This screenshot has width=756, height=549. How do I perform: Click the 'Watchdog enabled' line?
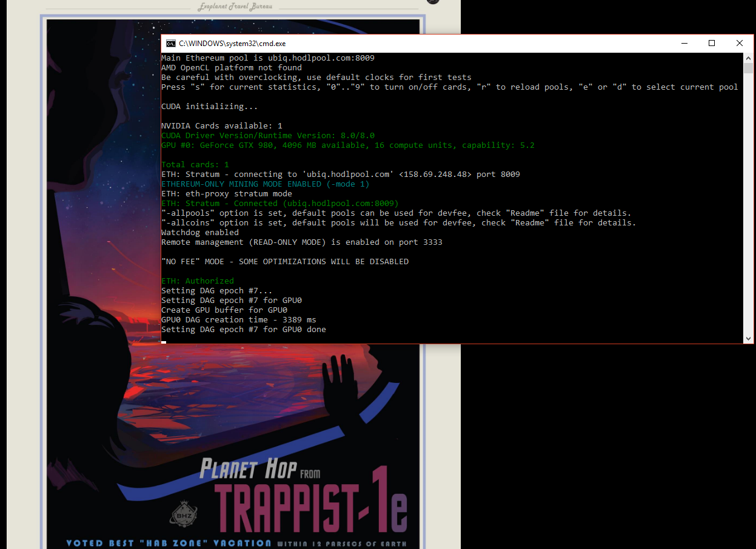point(199,233)
